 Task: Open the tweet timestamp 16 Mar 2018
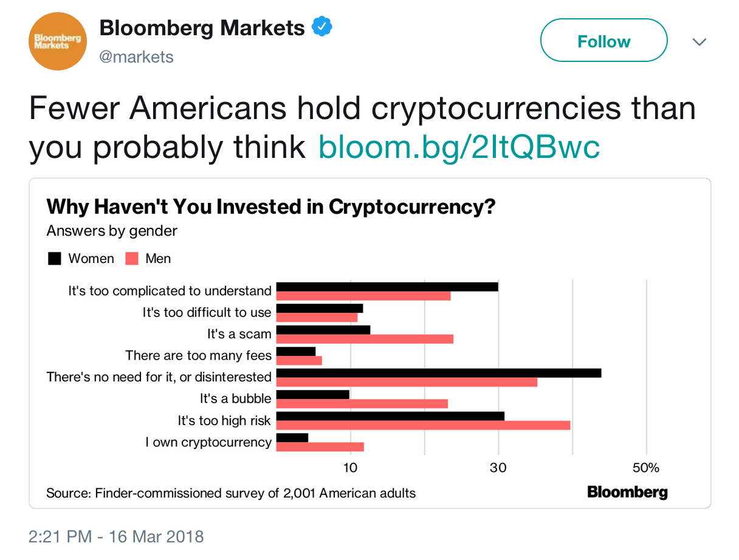(116, 536)
